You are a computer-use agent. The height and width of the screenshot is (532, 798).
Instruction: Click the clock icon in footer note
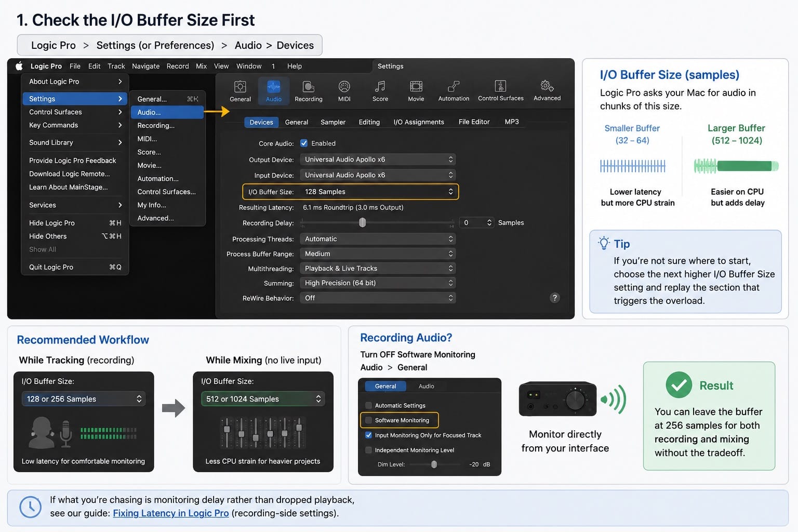[30, 507]
